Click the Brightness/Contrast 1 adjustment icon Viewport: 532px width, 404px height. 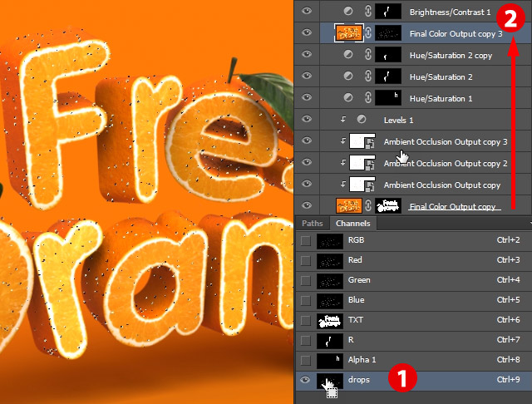(347, 11)
